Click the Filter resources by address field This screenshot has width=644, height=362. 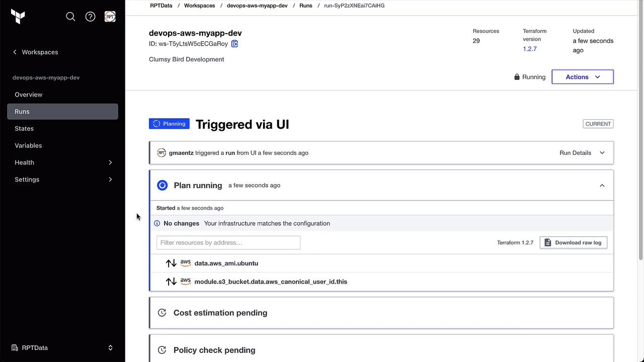click(x=228, y=242)
